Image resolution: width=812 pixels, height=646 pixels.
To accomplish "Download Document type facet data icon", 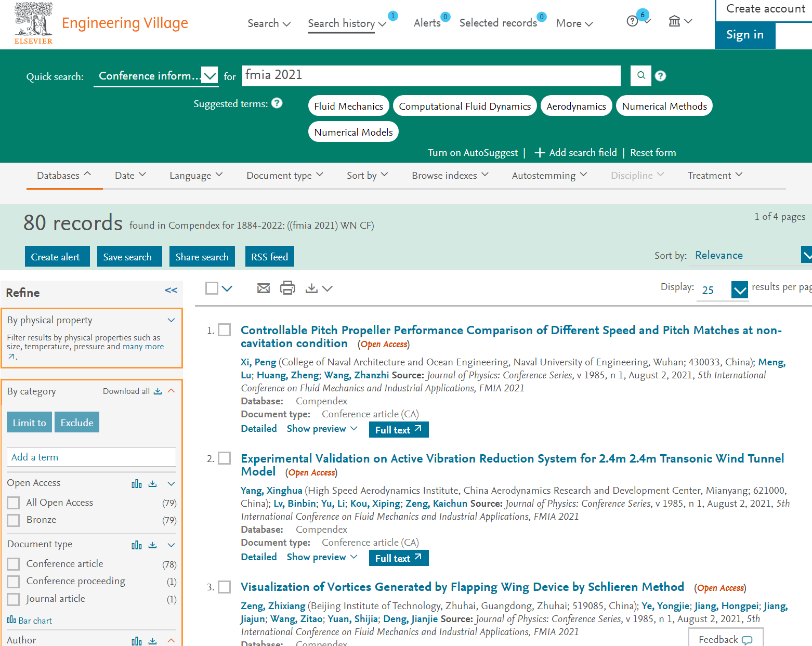I will tap(153, 545).
